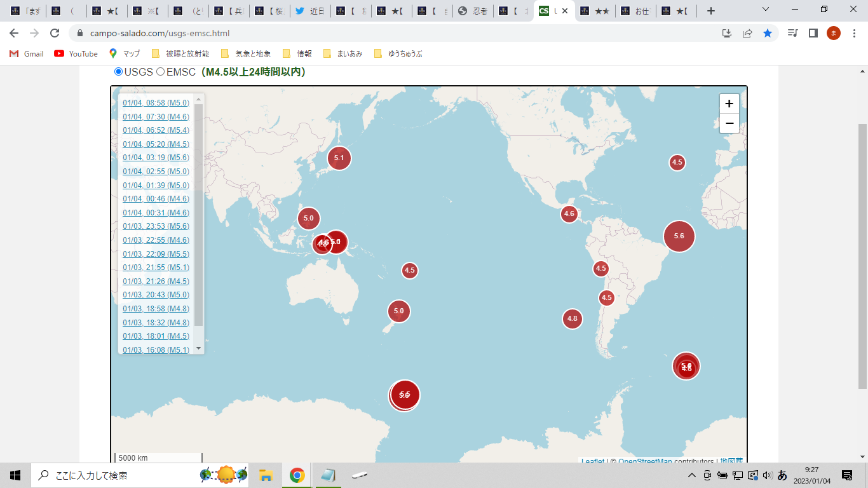Open the Windows Start menu
Screen dimensions: 868x488
tap(15, 475)
